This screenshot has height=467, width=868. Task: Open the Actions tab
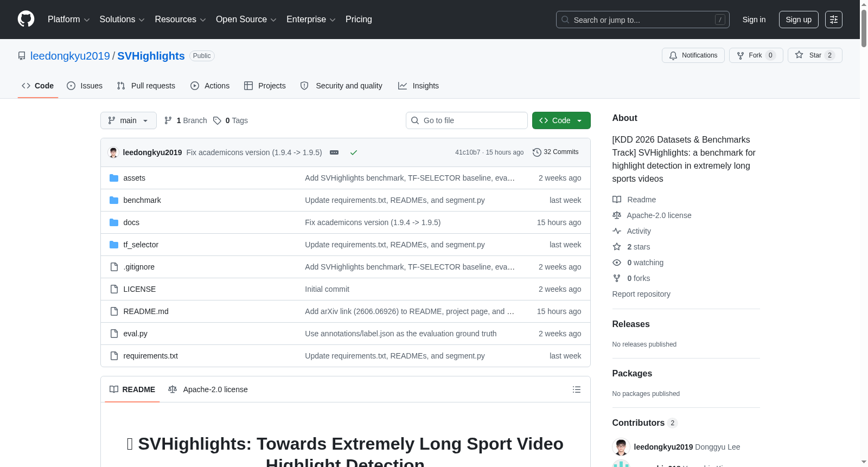pos(210,86)
